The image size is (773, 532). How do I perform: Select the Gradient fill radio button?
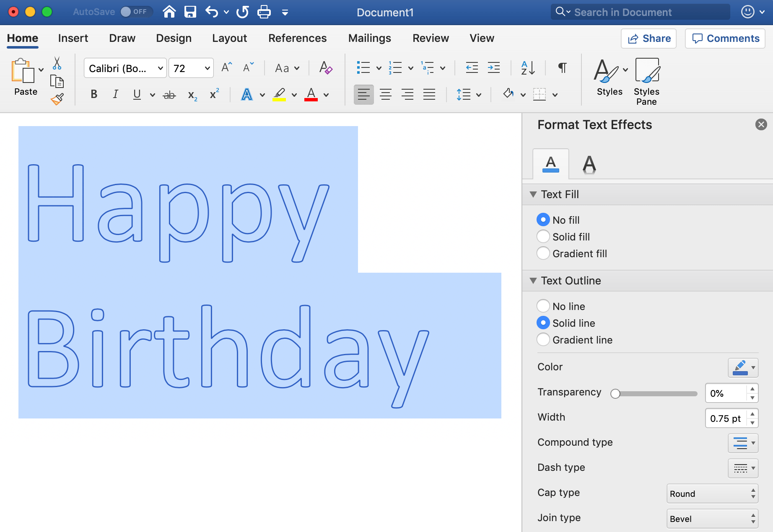pyautogui.click(x=543, y=253)
